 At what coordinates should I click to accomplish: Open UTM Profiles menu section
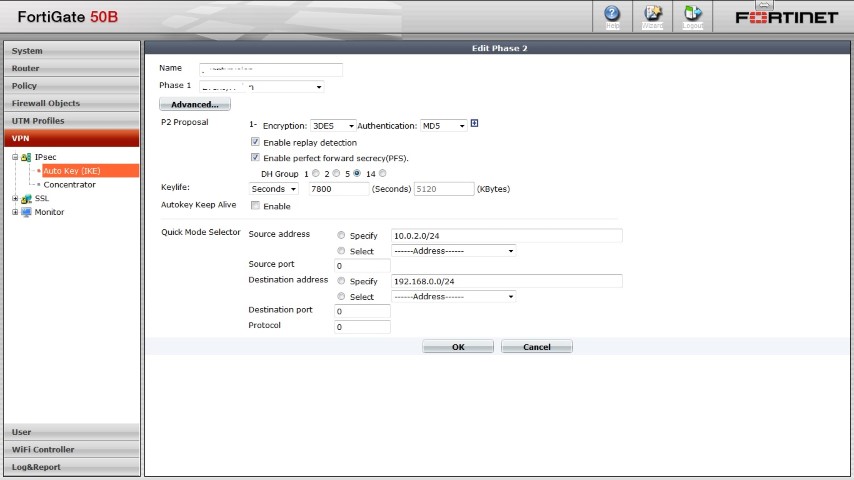tap(72, 120)
